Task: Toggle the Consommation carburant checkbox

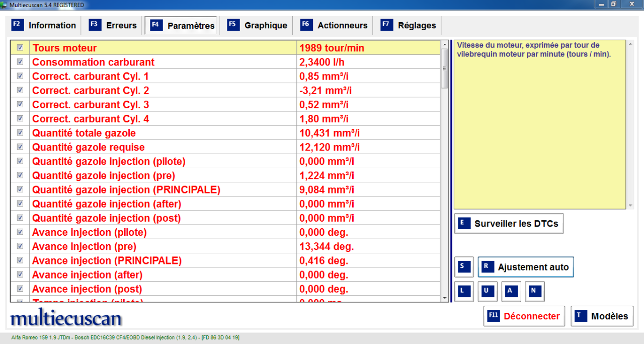Action: (x=20, y=62)
